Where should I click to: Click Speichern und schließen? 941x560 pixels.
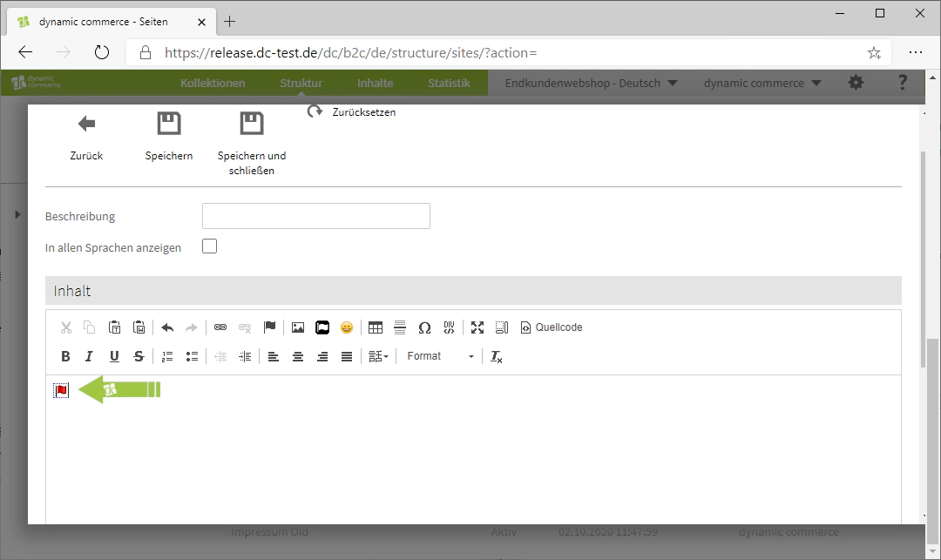[252, 144]
